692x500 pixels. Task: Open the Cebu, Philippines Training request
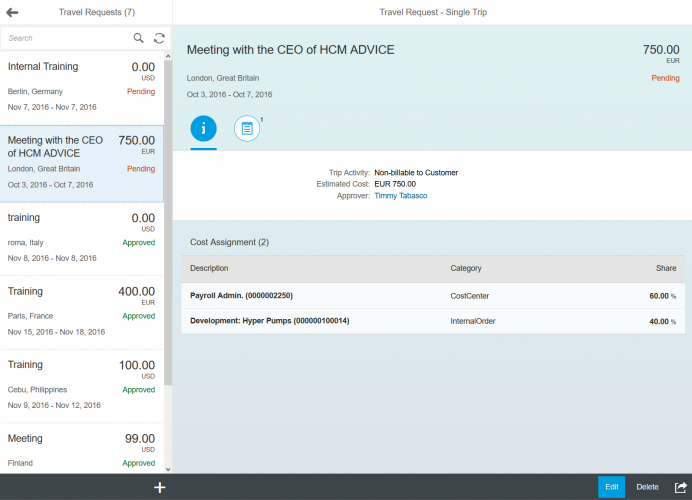[x=82, y=387]
